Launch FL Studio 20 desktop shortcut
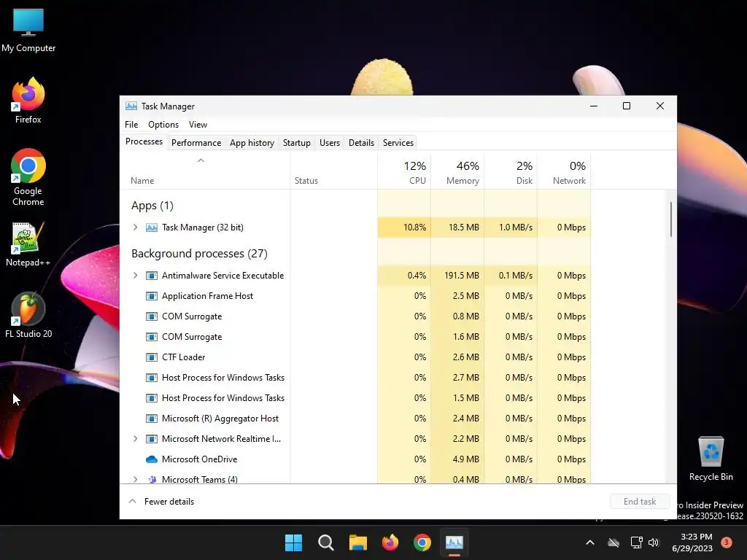 [x=28, y=315]
